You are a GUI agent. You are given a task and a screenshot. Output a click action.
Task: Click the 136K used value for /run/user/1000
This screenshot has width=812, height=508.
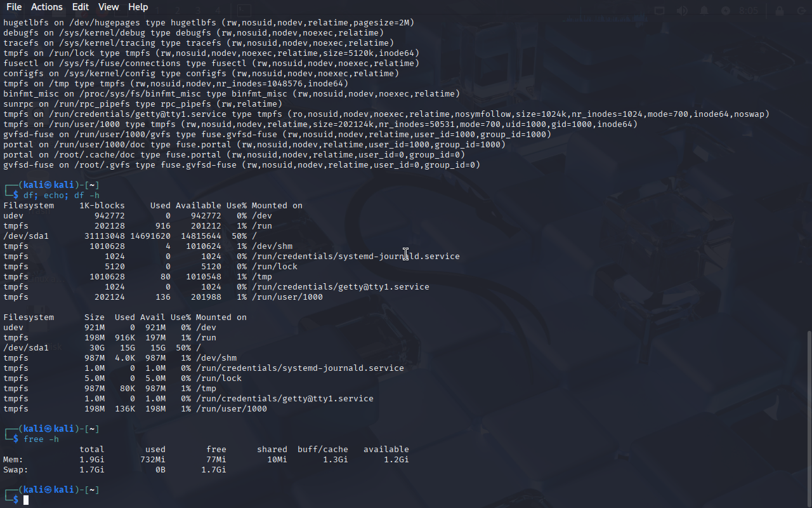click(125, 408)
